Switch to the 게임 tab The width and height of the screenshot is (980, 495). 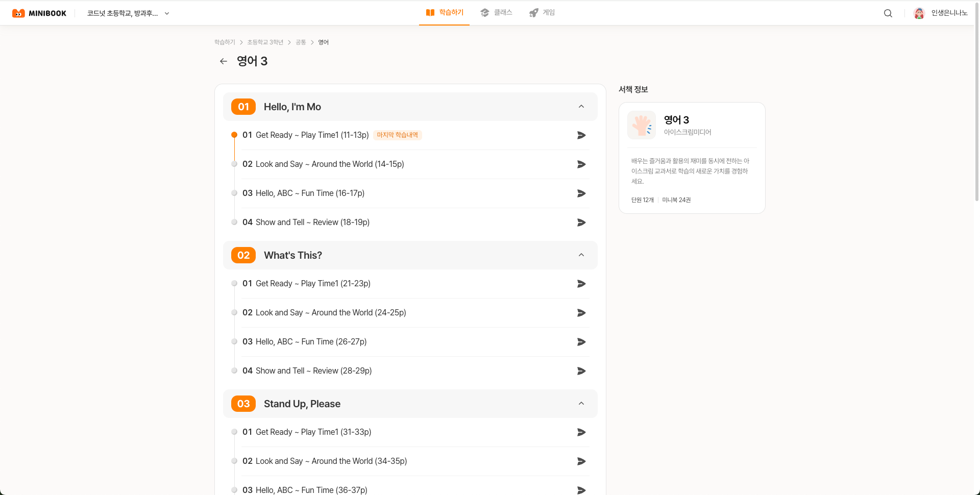[542, 13]
